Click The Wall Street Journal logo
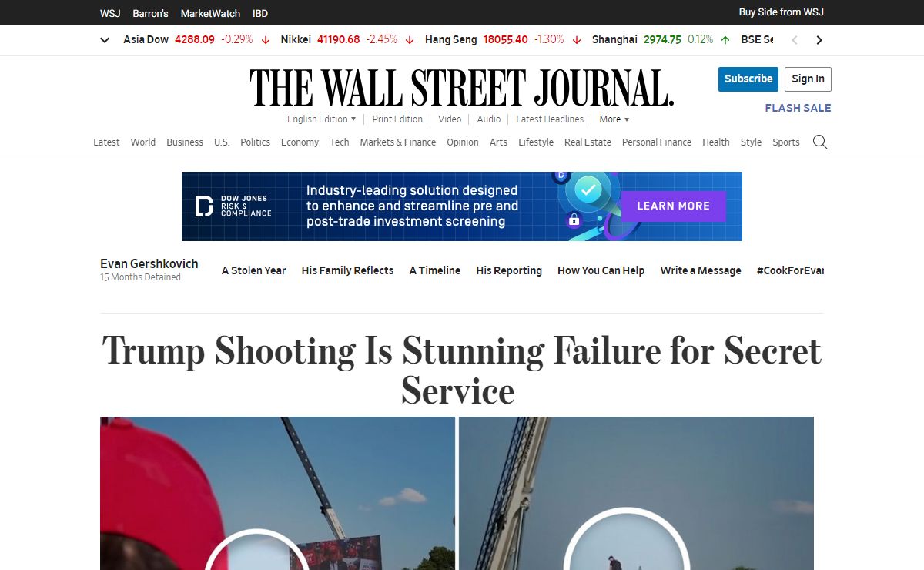The height and width of the screenshot is (570, 924). (x=461, y=87)
